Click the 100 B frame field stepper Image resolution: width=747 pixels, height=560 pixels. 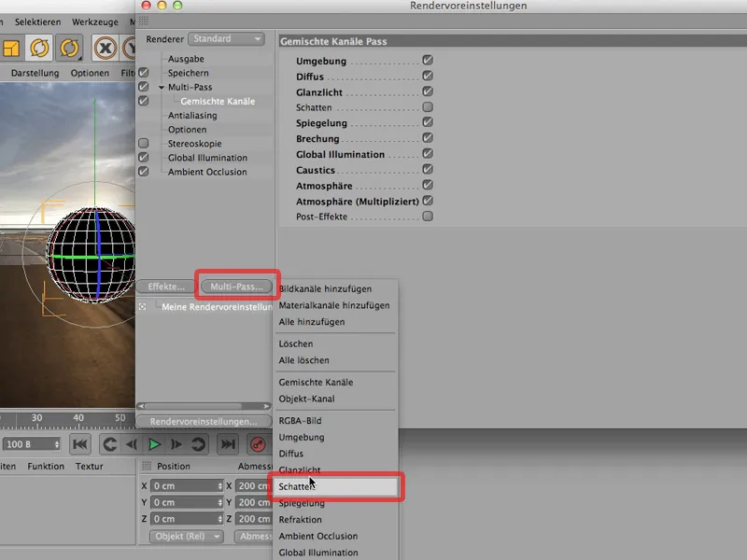click(x=57, y=444)
